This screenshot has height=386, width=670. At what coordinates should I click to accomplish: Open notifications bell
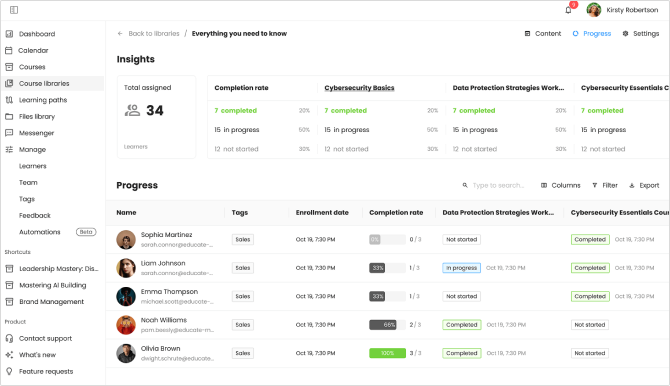click(x=568, y=10)
